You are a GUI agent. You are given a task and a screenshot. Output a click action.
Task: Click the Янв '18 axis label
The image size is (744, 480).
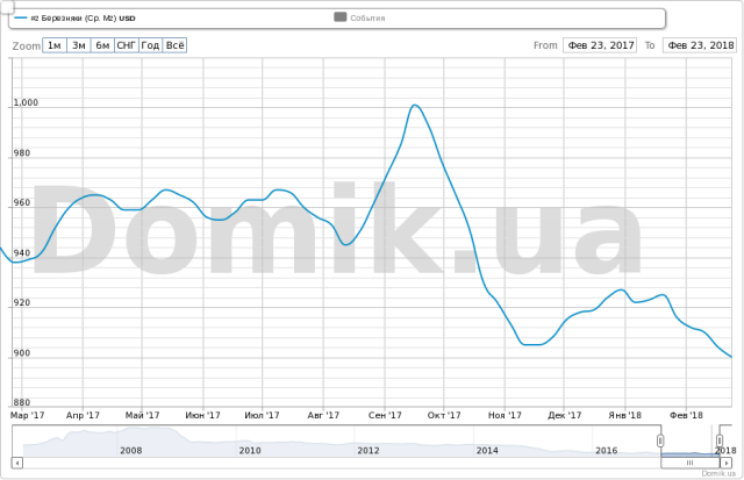tap(625, 415)
